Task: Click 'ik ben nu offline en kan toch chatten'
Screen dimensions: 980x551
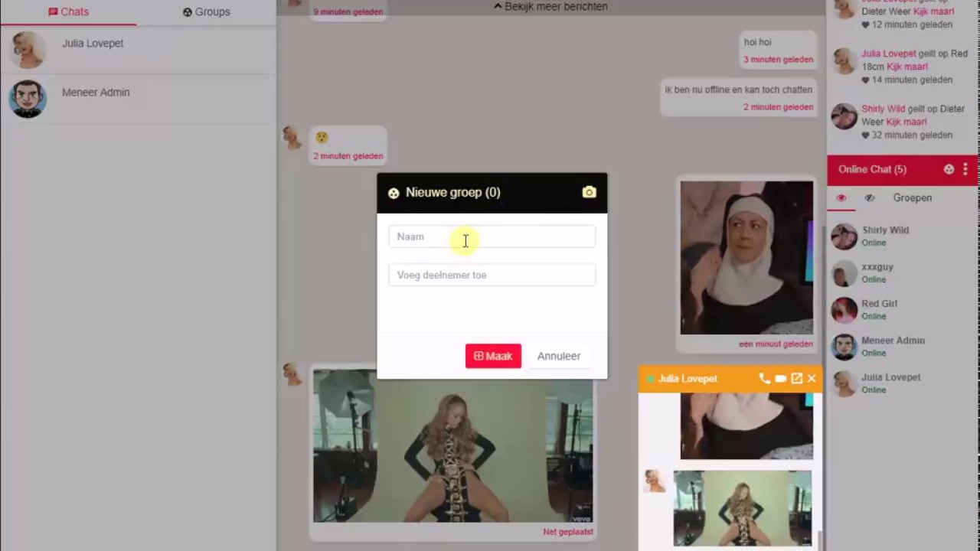Action: click(x=738, y=90)
